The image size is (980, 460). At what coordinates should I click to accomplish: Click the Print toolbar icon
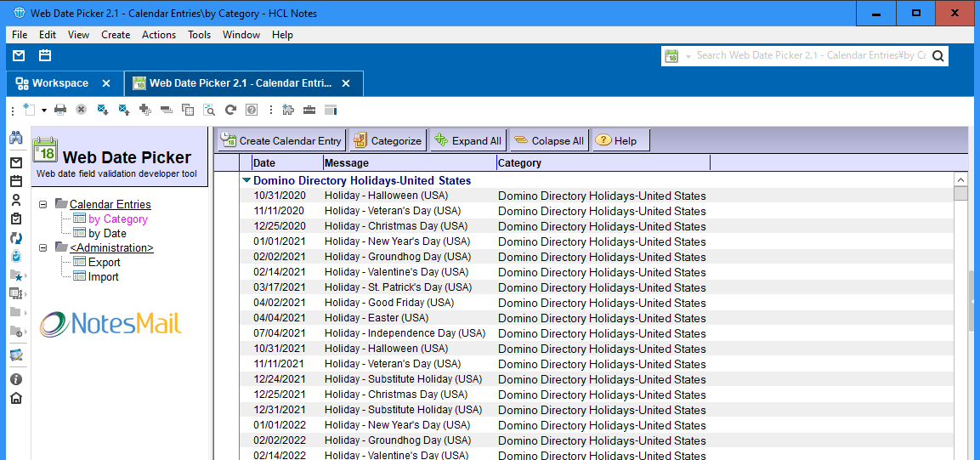pyautogui.click(x=60, y=110)
